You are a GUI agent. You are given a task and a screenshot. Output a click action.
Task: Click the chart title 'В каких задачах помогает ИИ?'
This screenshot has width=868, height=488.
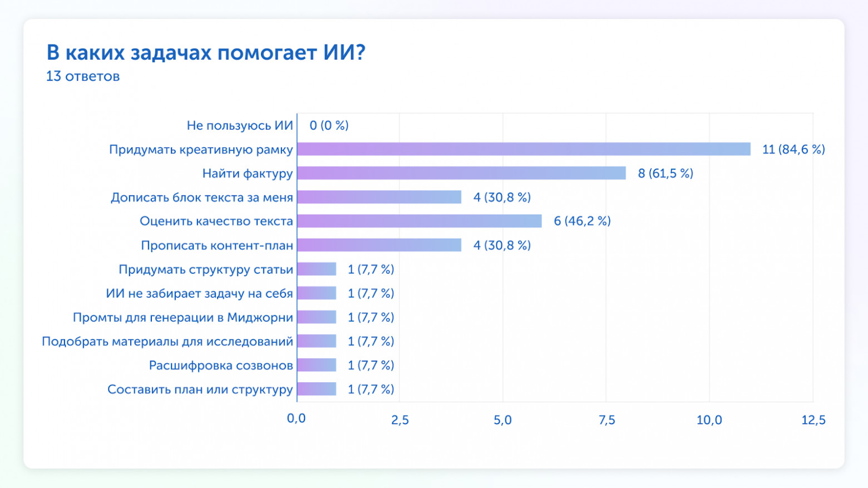pos(206,53)
